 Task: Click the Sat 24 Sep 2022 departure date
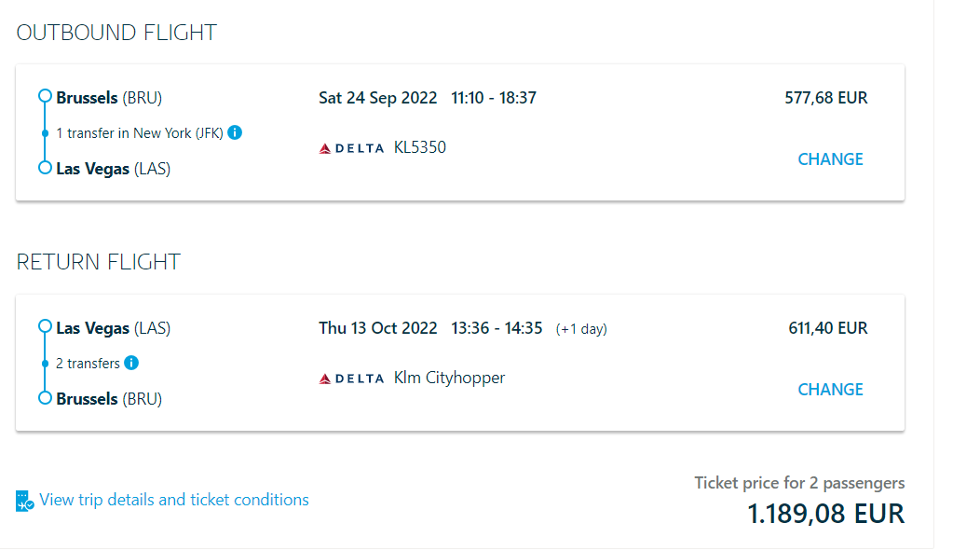[377, 98]
